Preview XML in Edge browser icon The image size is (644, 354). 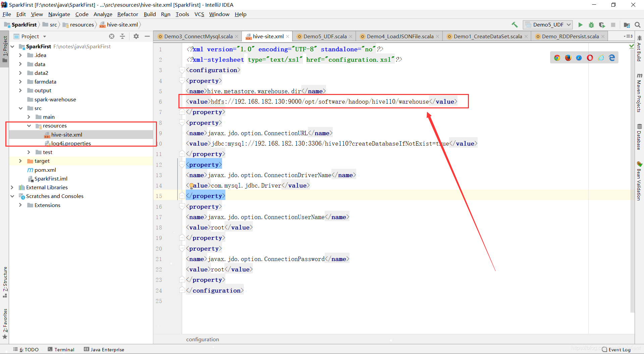(612, 58)
